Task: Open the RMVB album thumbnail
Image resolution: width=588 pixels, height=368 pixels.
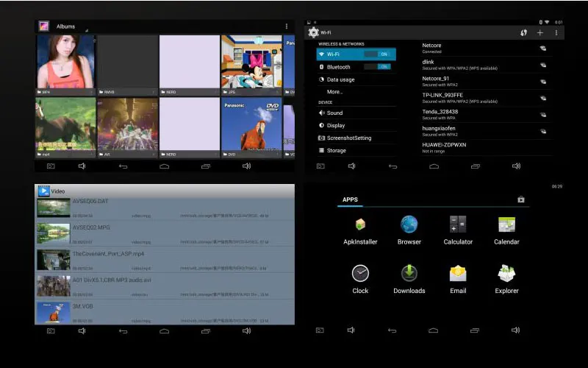Action: [x=127, y=65]
